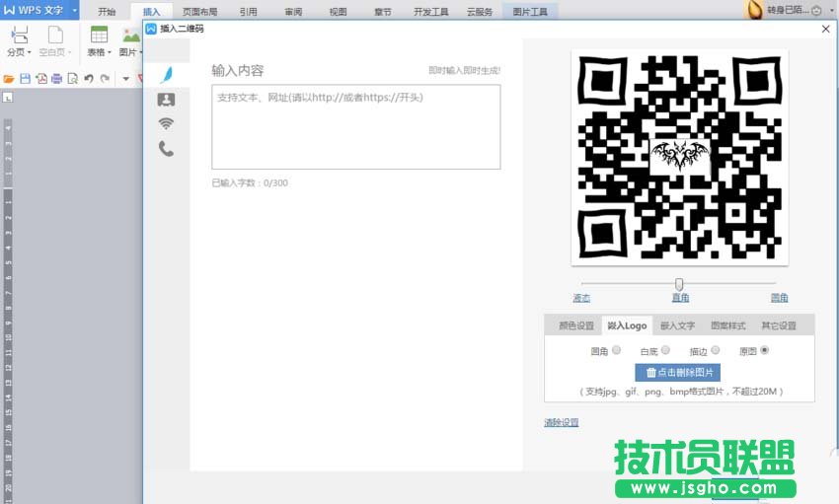Switch to the 颜色设置 settings tab
Viewport: 839px width, 504px height.
pos(576,325)
